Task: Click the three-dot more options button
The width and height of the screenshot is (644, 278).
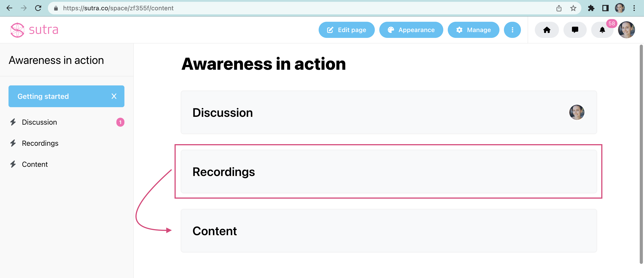Action: tap(512, 30)
